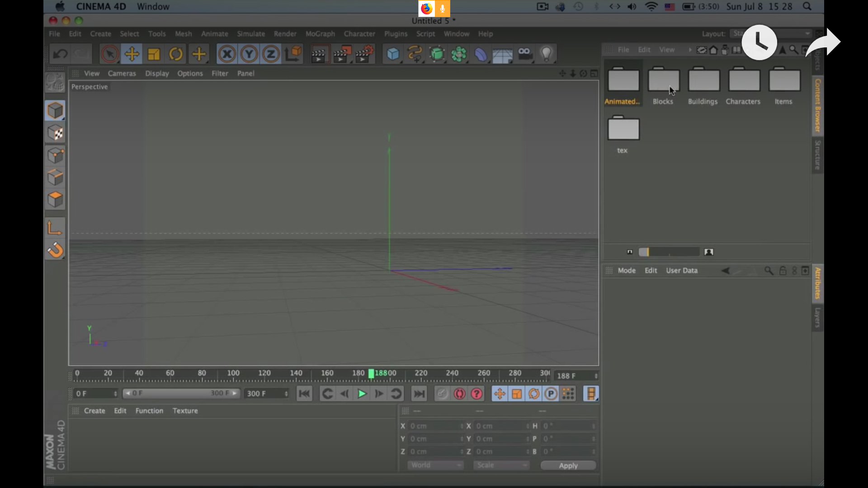Toggle Scale keyframe recording

pos(517,394)
